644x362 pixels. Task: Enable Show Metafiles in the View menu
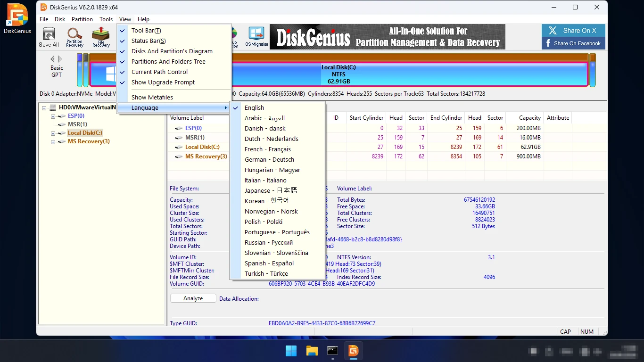(174, 98)
